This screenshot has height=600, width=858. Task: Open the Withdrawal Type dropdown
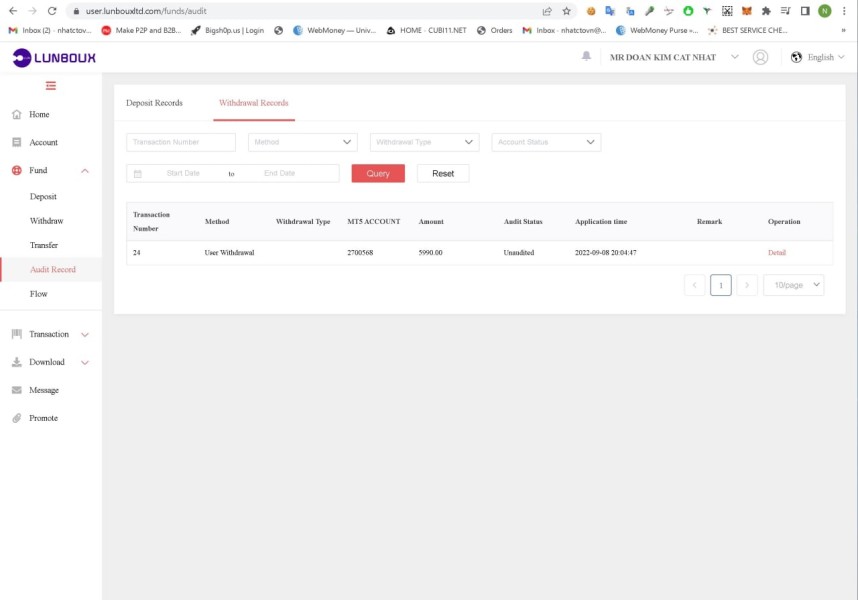pyautogui.click(x=425, y=142)
